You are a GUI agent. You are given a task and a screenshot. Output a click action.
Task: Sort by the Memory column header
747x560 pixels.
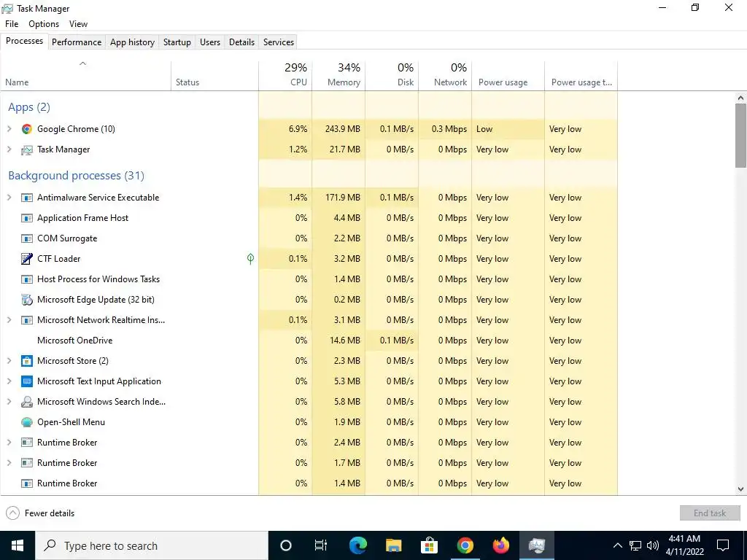coord(338,75)
